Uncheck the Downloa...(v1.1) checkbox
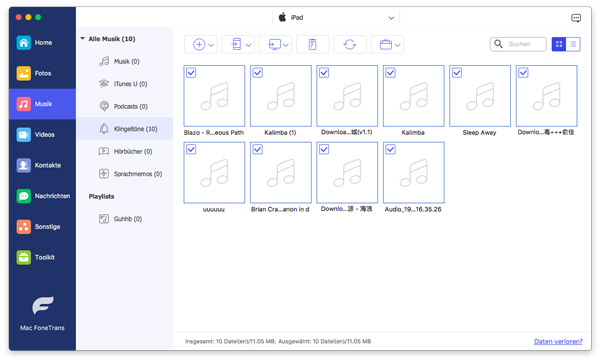Screen dimensions: 600x361 (324, 73)
